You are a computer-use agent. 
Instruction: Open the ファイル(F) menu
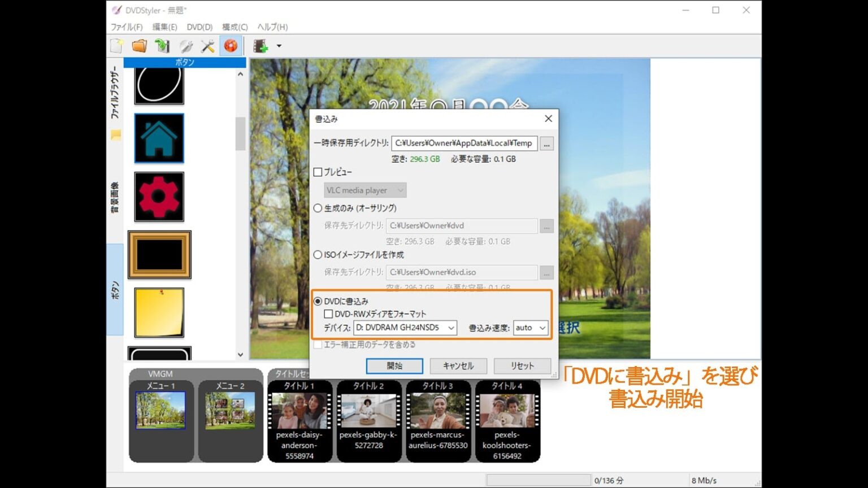(x=127, y=27)
